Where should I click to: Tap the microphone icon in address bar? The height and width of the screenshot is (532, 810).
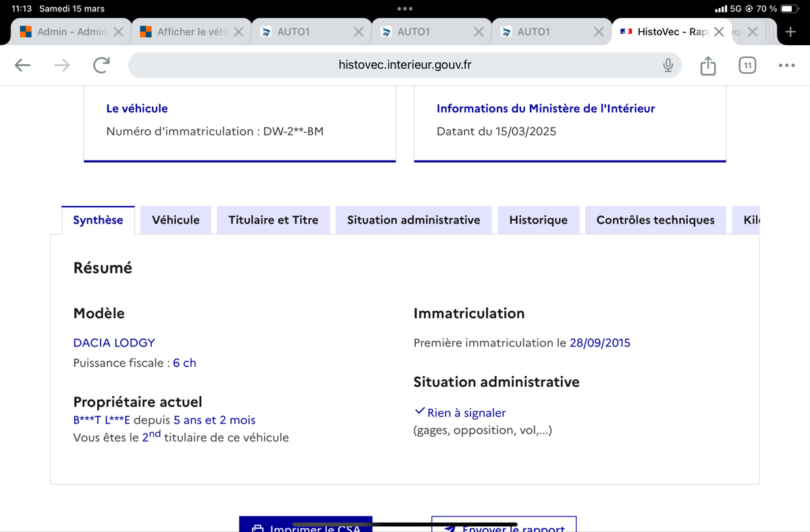(668, 65)
